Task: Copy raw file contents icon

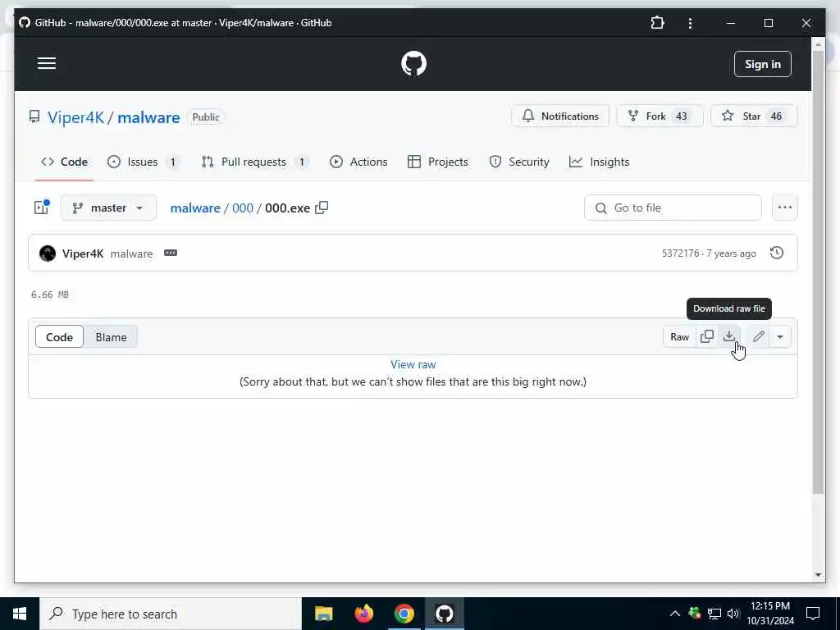Action: [x=706, y=336]
